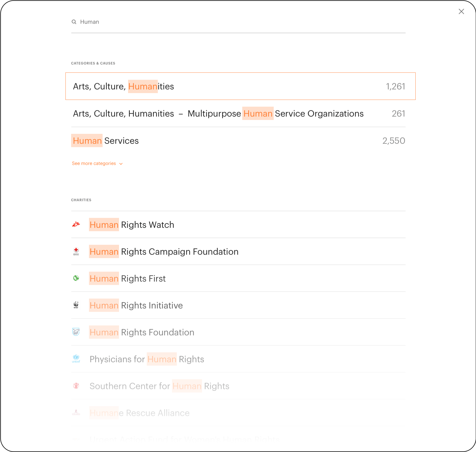Screen dimensions: 476x452
Task: Click the Human Rights Campaign Foundation logo
Action: (x=76, y=251)
